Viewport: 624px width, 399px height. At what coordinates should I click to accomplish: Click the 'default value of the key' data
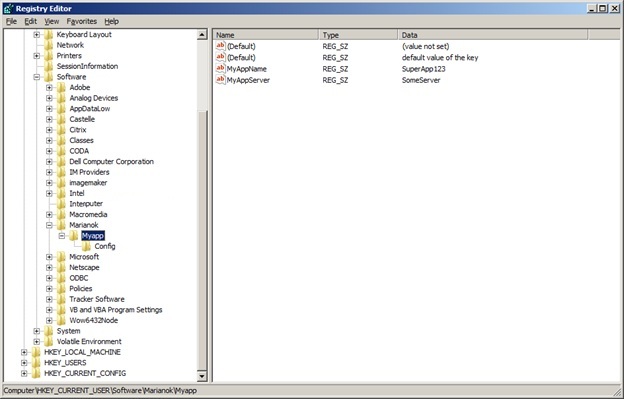tap(440, 58)
